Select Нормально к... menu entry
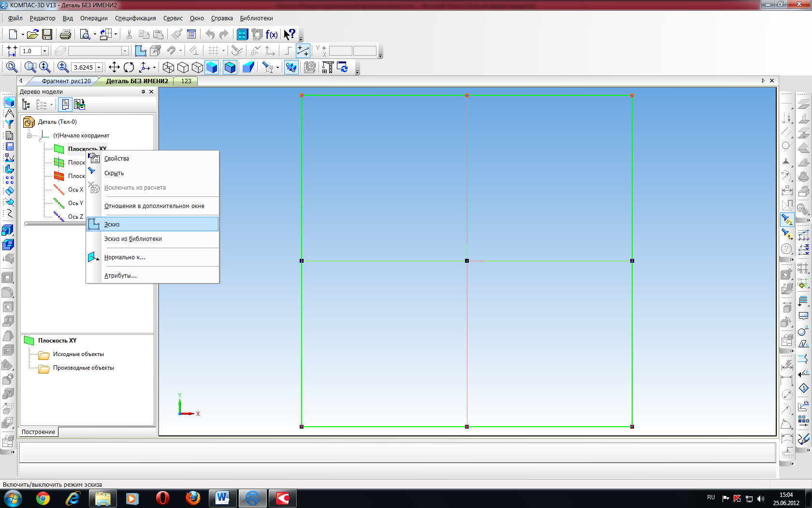 (x=153, y=257)
